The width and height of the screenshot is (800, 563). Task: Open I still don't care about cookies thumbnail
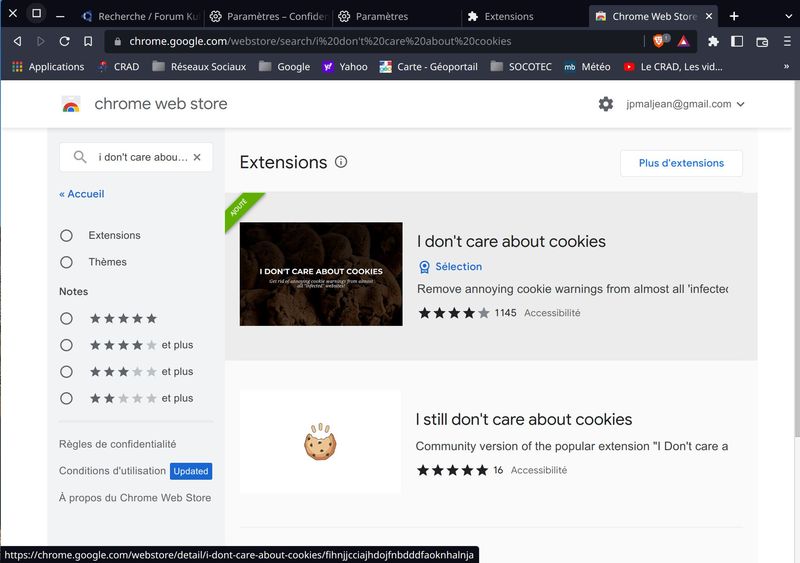(x=320, y=442)
